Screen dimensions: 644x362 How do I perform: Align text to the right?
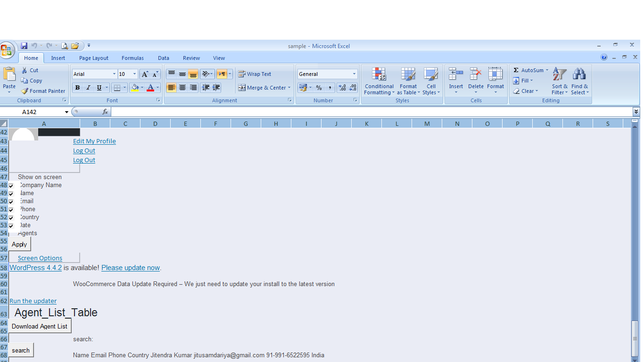193,88
